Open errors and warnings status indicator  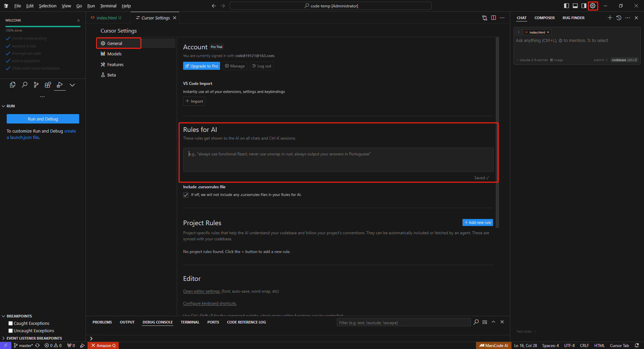pyautogui.click(x=53, y=345)
